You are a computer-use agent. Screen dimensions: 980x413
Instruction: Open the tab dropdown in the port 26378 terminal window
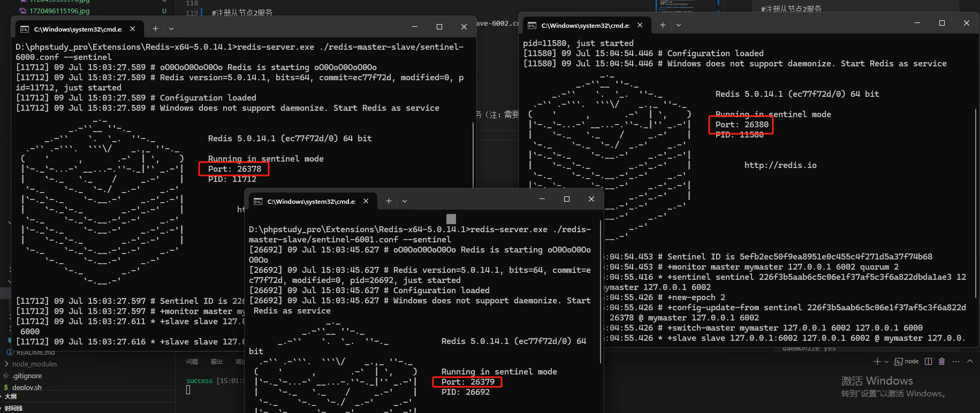(171, 29)
